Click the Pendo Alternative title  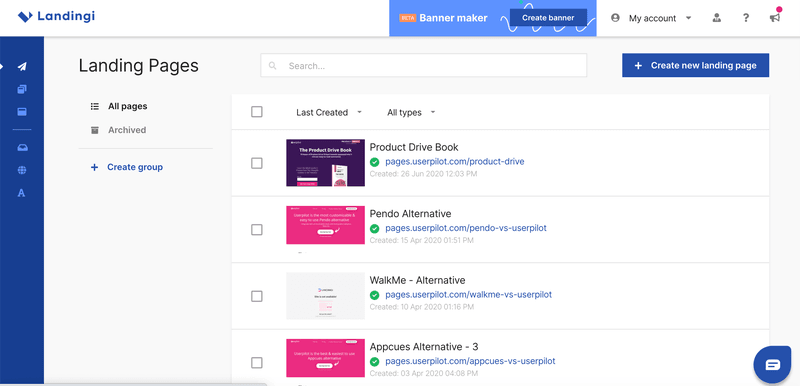(x=410, y=214)
